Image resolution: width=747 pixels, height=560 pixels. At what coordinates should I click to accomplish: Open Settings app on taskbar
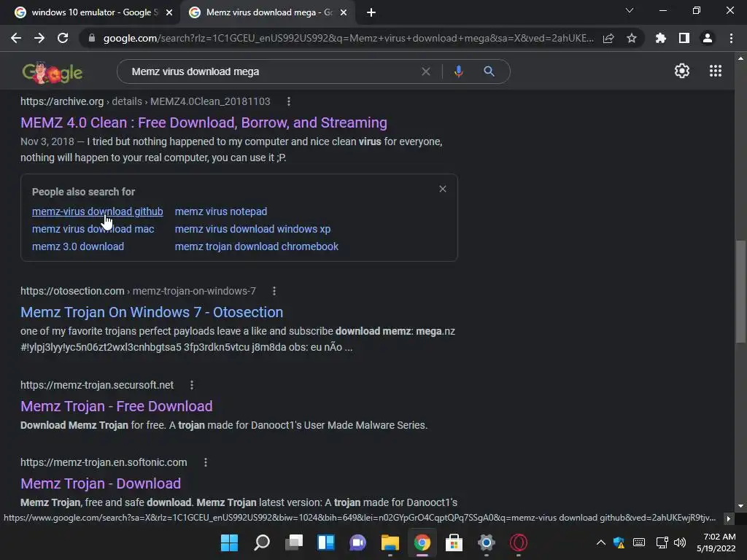487,542
